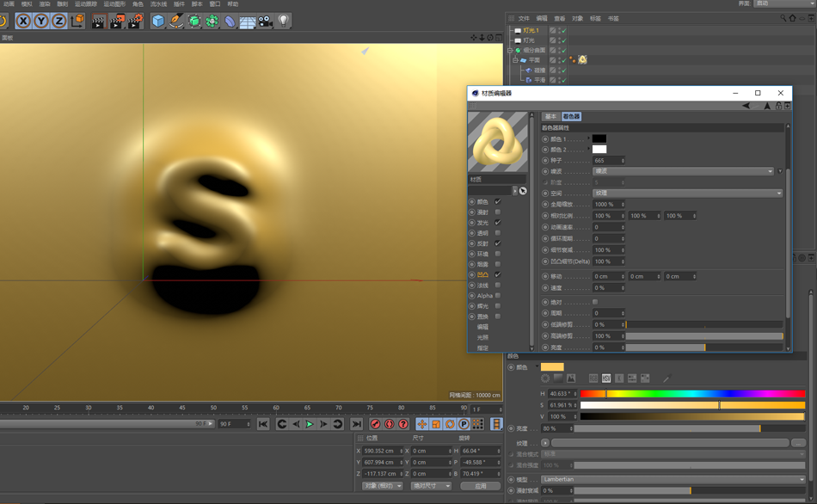Add a light bulb object

[x=284, y=21]
